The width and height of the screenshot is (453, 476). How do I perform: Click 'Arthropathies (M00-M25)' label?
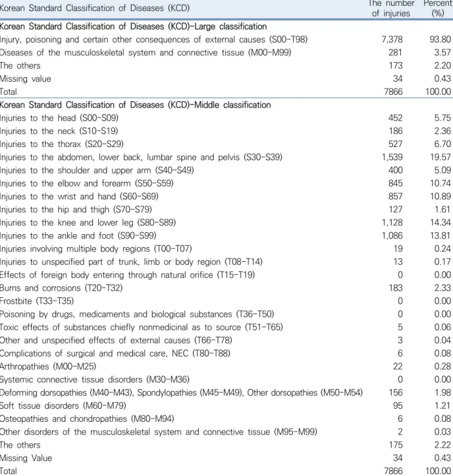[48, 366]
